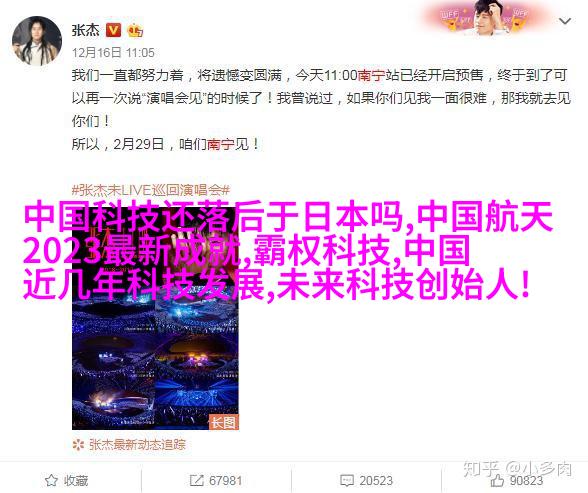Click the 长图 label on image
The width and height of the screenshot is (588, 493).
click(x=224, y=422)
